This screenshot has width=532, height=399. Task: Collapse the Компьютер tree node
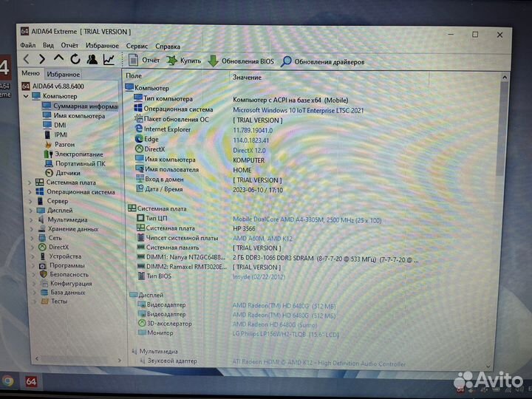(26, 96)
